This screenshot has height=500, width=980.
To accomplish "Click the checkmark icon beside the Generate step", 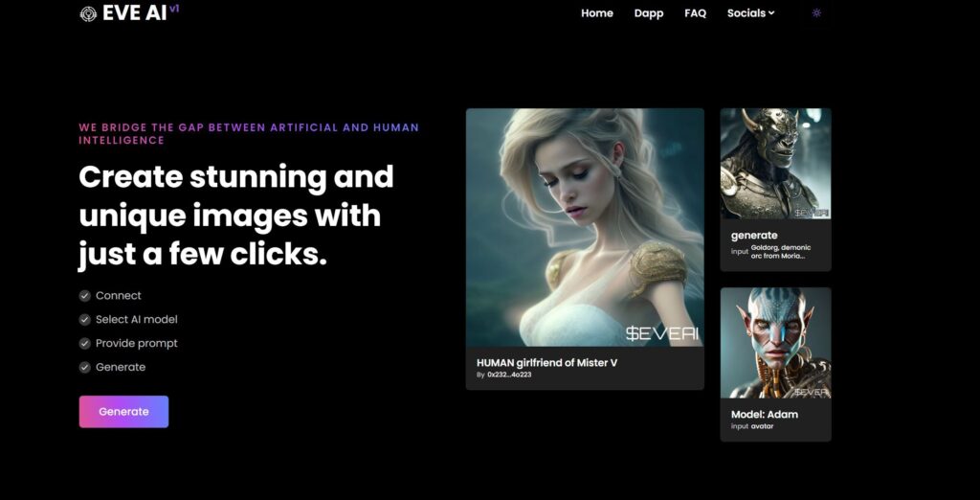I will point(84,368).
